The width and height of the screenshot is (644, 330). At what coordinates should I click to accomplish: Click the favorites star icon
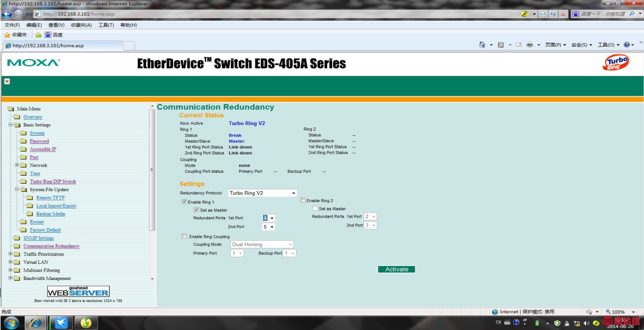(x=7, y=35)
